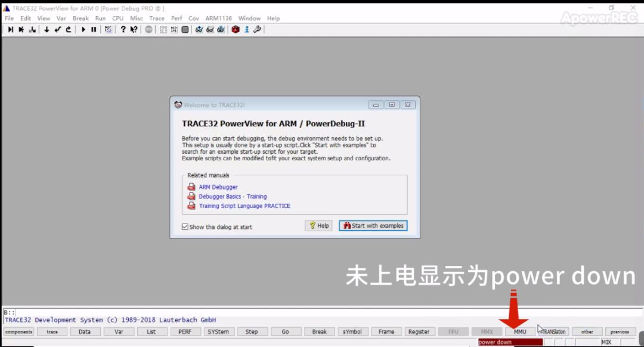Screen dimensions: 644x347
Task: Open the ARM1136 menu
Action: click(218, 18)
